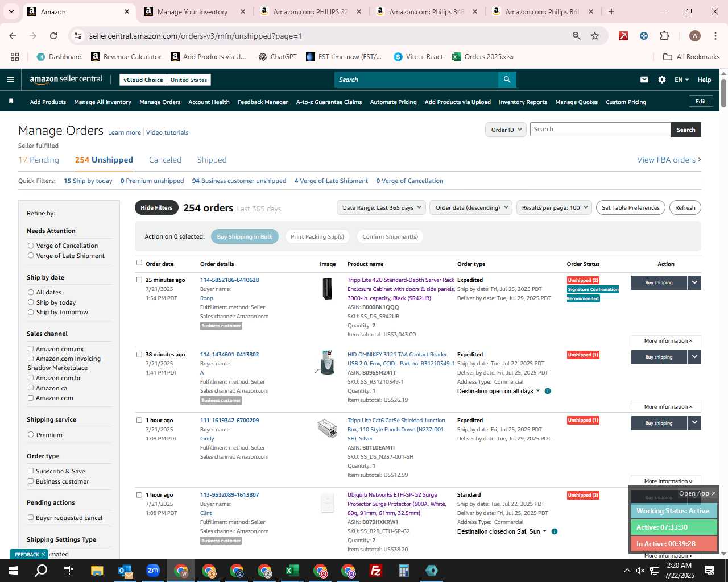Expand Destination open on all days dropdown
Image resolution: width=728 pixels, height=582 pixels.
498,391
